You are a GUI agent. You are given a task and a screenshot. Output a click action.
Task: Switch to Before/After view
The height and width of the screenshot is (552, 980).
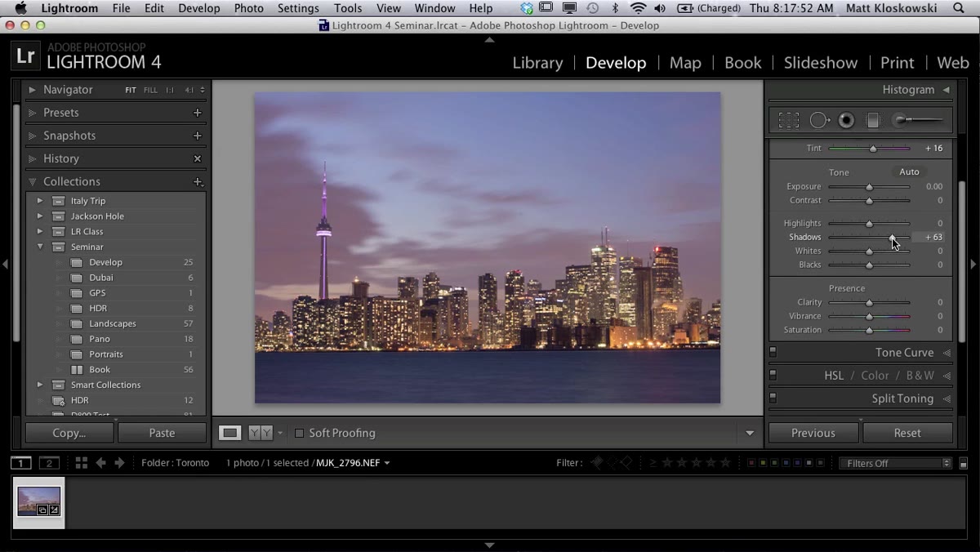pyautogui.click(x=261, y=433)
